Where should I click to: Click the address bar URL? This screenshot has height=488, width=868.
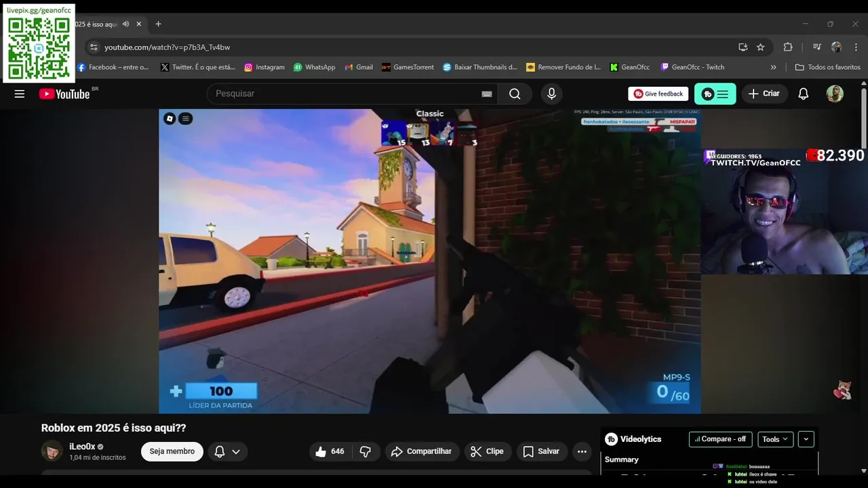[x=167, y=47]
